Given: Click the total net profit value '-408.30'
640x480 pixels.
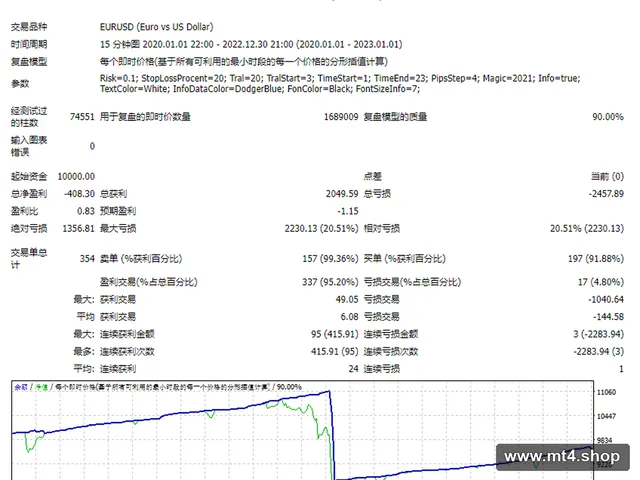Looking at the screenshot, I should (79, 193).
